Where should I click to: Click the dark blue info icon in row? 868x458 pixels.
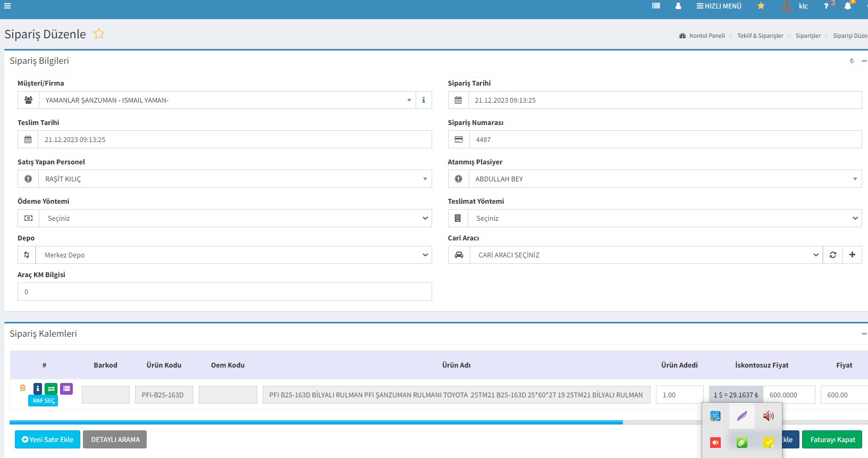[x=38, y=389]
